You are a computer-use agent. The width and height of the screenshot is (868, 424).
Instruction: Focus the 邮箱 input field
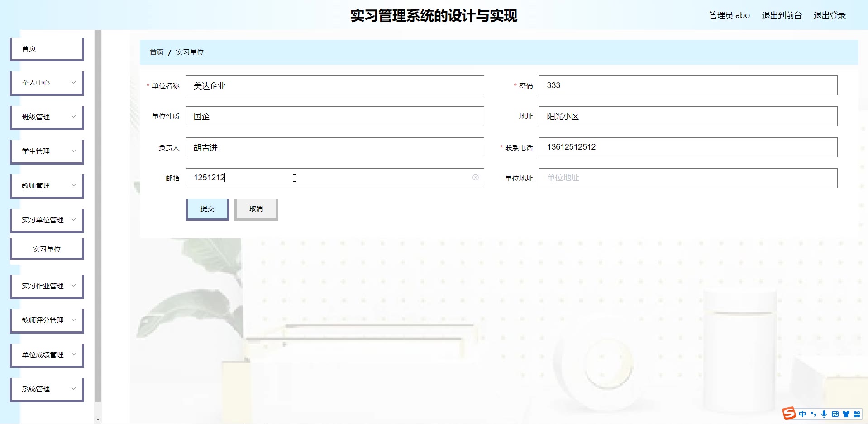coord(335,178)
